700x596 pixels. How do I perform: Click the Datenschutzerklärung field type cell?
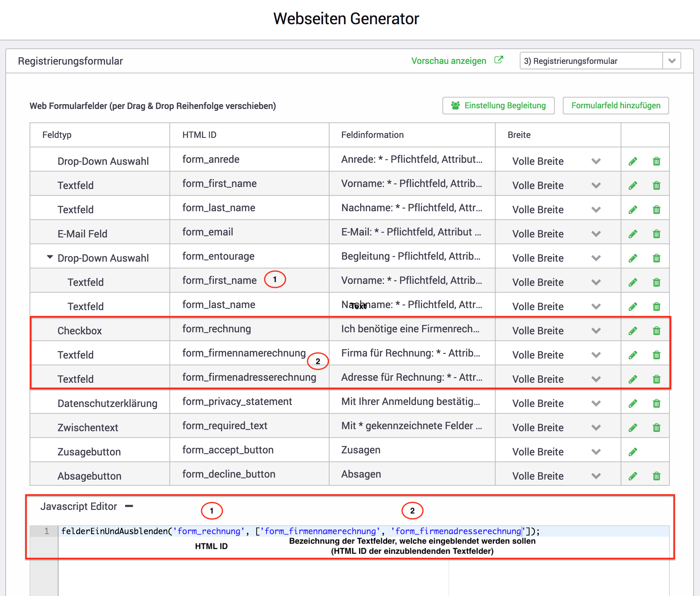tap(107, 403)
